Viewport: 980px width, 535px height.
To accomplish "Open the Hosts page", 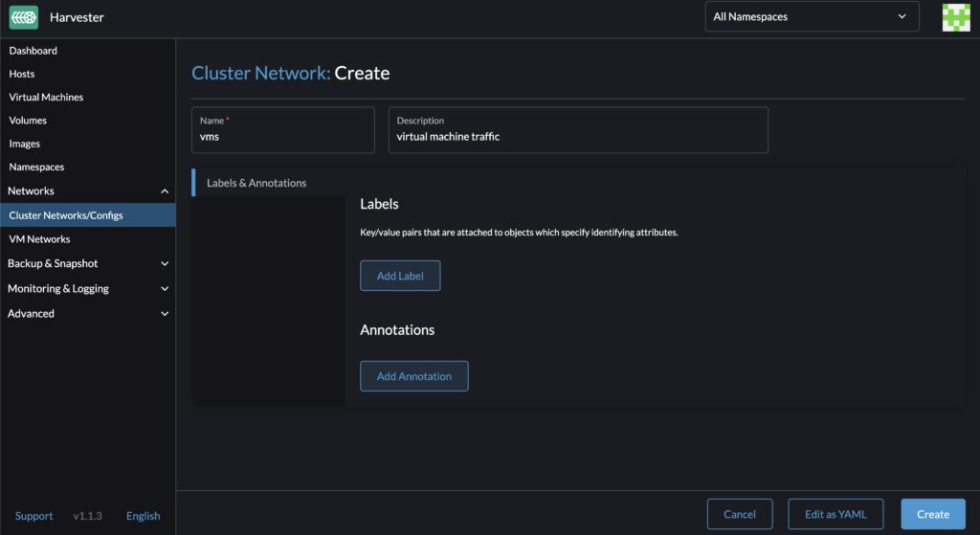I will [22, 74].
